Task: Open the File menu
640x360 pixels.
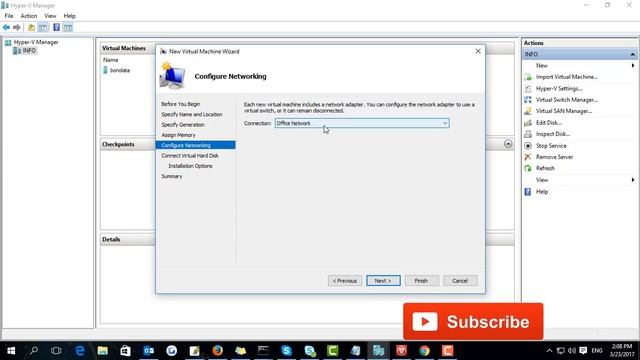Action: click(x=9, y=16)
